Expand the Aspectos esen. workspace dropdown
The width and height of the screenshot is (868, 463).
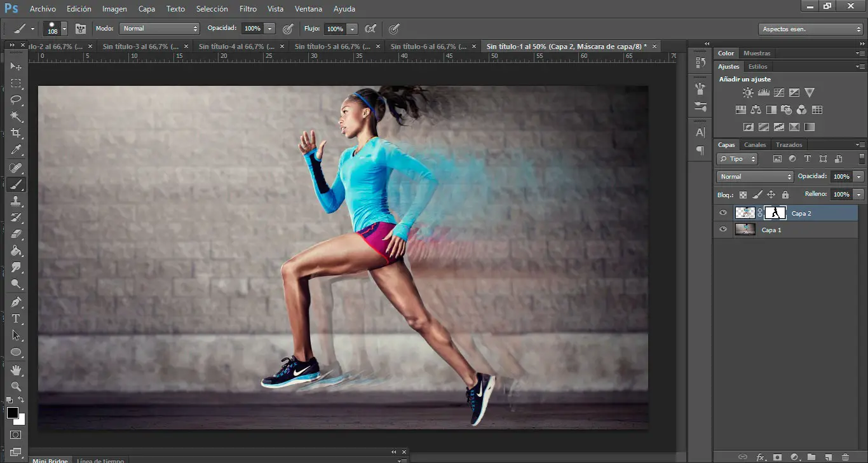tap(810, 29)
